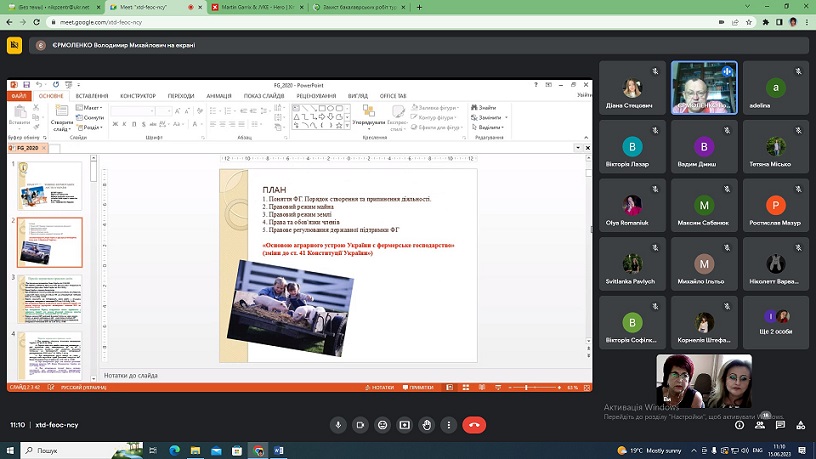This screenshot has width=816, height=459.
Task: Click the Ще 2 особи tile
Action: pyautogui.click(x=775, y=323)
